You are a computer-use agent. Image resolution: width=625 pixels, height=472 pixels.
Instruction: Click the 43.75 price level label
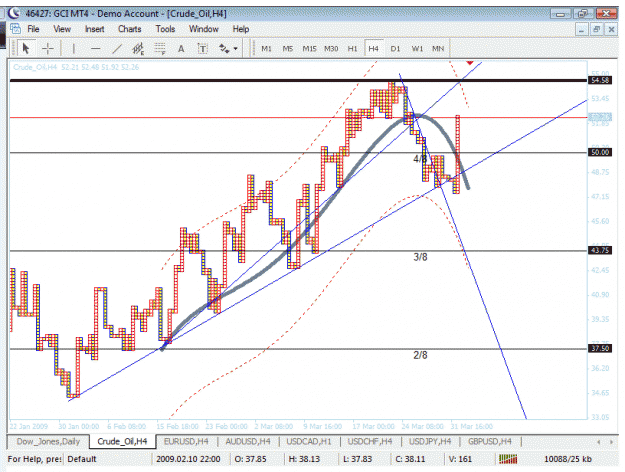[600, 250]
